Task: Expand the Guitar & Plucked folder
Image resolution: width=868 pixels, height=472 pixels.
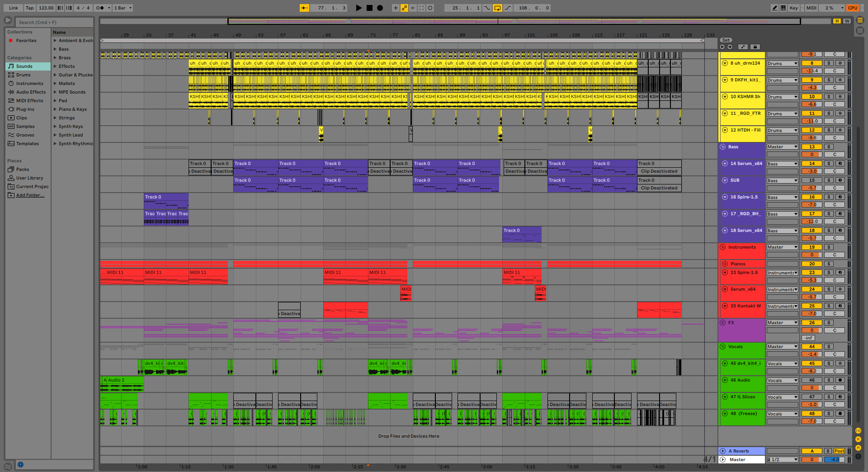Action: tap(55, 75)
